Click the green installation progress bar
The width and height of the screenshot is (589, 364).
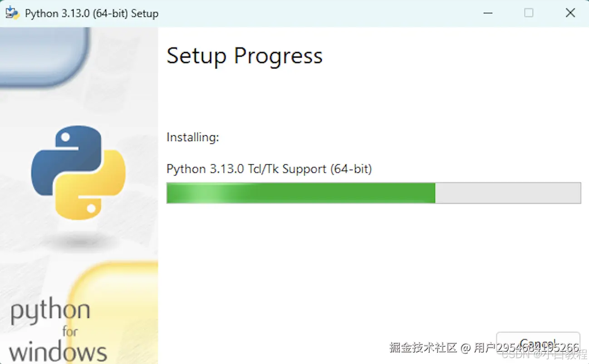(x=299, y=193)
